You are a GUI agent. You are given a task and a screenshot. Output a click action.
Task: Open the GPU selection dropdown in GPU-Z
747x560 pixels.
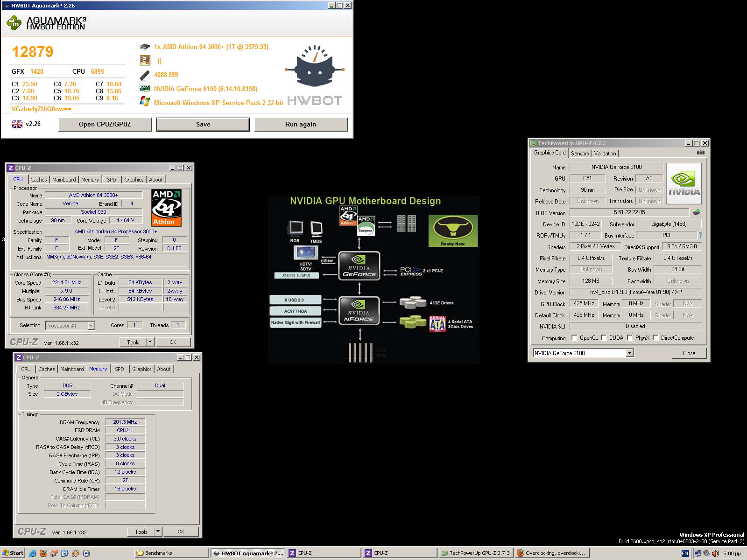click(630, 353)
